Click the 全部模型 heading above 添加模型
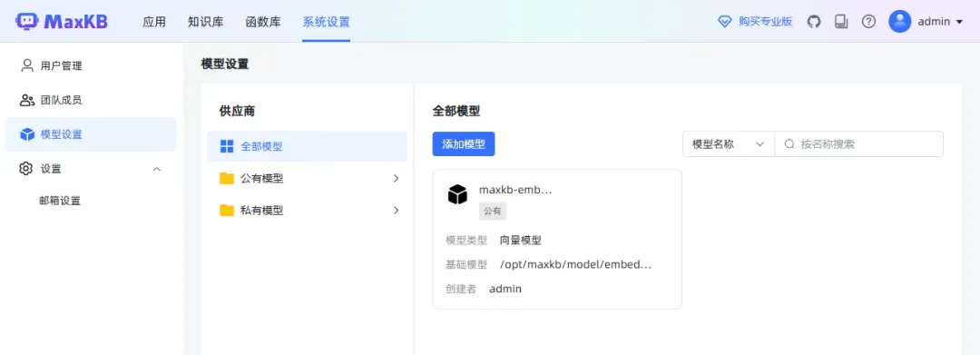 [456, 112]
